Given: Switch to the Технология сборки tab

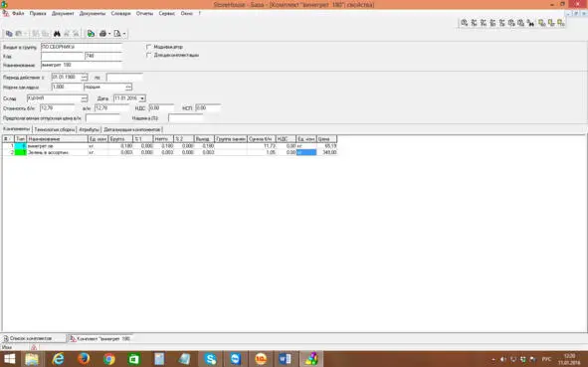Looking at the screenshot, I should tap(55, 129).
